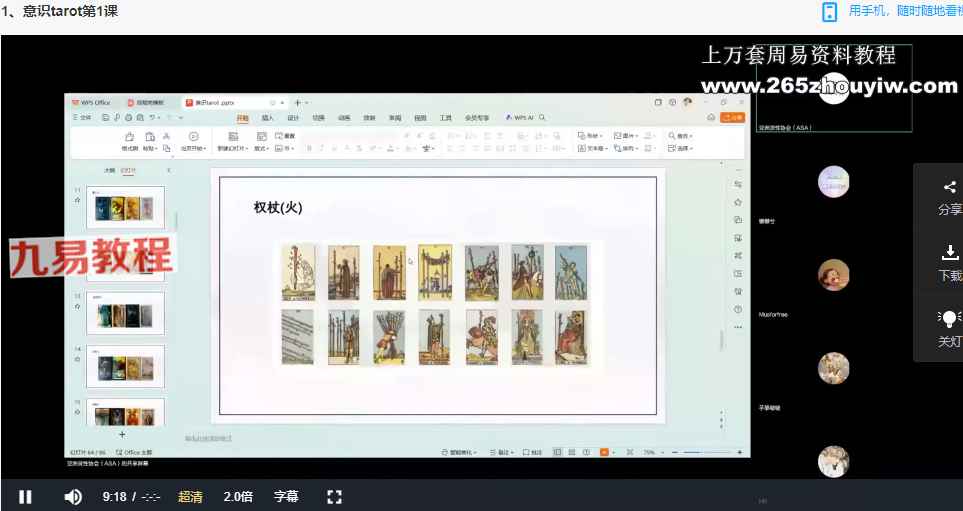The width and height of the screenshot is (963, 511).
Task: Toggle 字幕 subtitles on the player
Action: point(286,496)
